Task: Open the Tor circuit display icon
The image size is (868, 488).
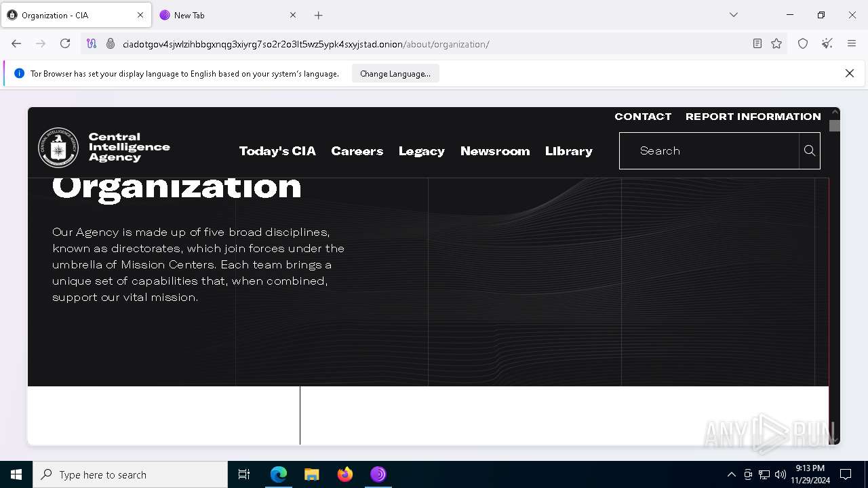Action: pyautogui.click(x=92, y=43)
